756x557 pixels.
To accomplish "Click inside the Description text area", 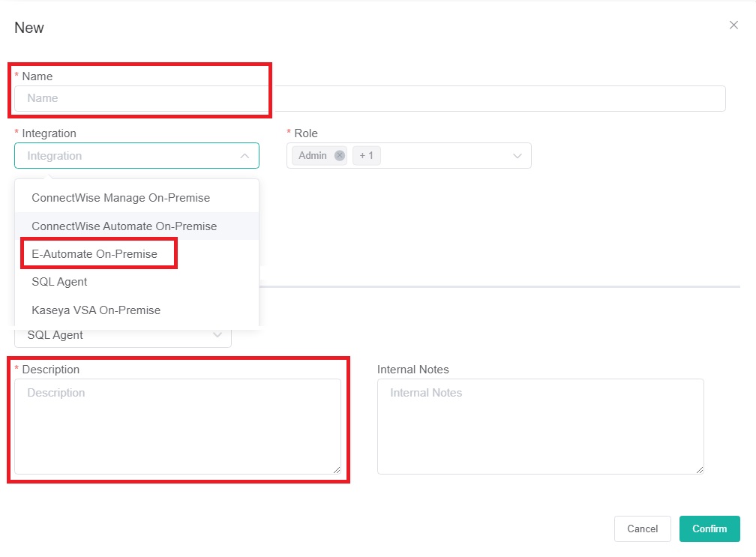I will pos(177,426).
